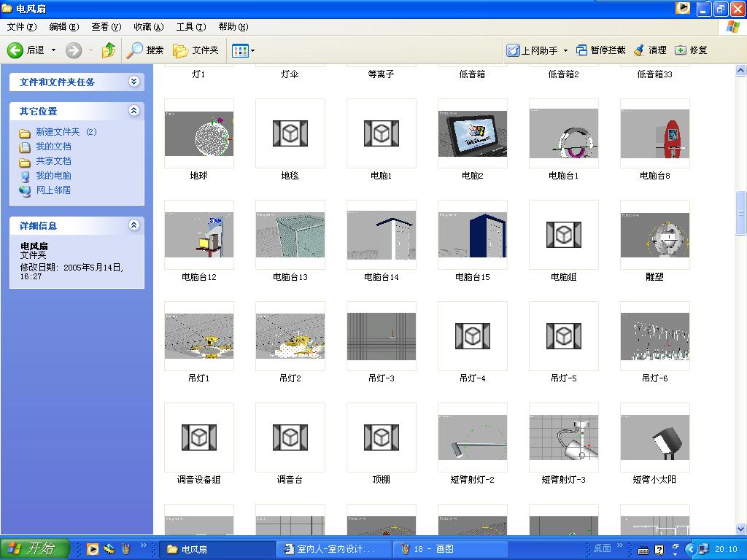The width and height of the screenshot is (747, 560).
Task: Open the 编辑(E) menu
Action: pos(64,27)
